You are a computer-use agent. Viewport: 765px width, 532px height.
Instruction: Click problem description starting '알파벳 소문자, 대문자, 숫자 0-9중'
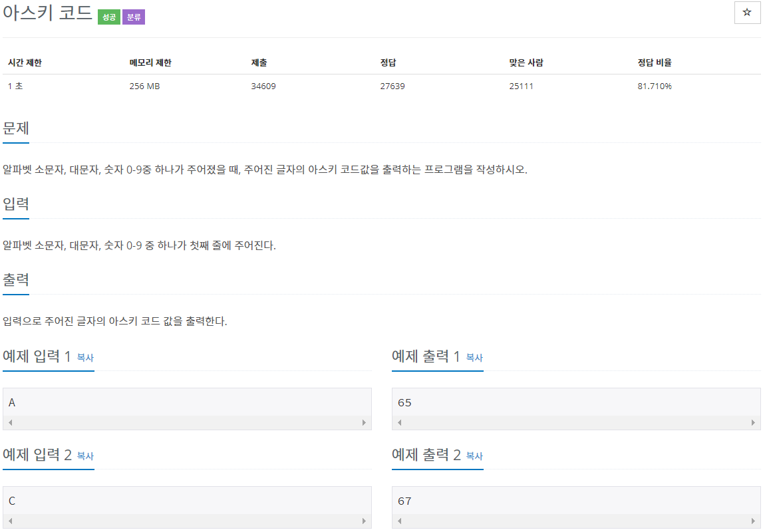(x=265, y=170)
